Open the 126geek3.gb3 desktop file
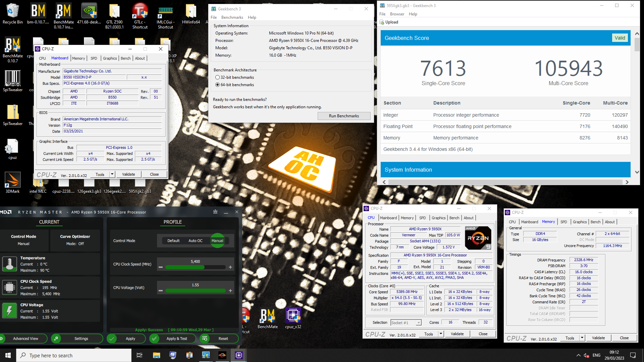 89,187
